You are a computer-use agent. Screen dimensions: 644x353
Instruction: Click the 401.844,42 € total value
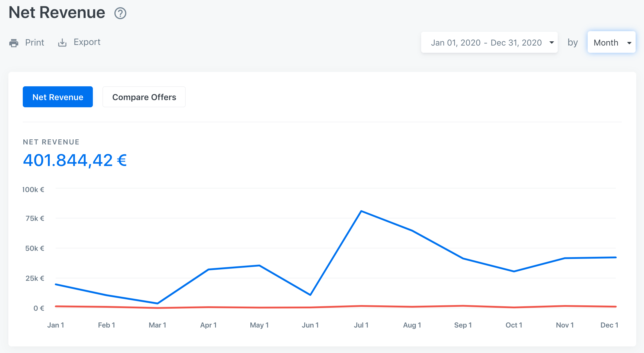click(75, 160)
